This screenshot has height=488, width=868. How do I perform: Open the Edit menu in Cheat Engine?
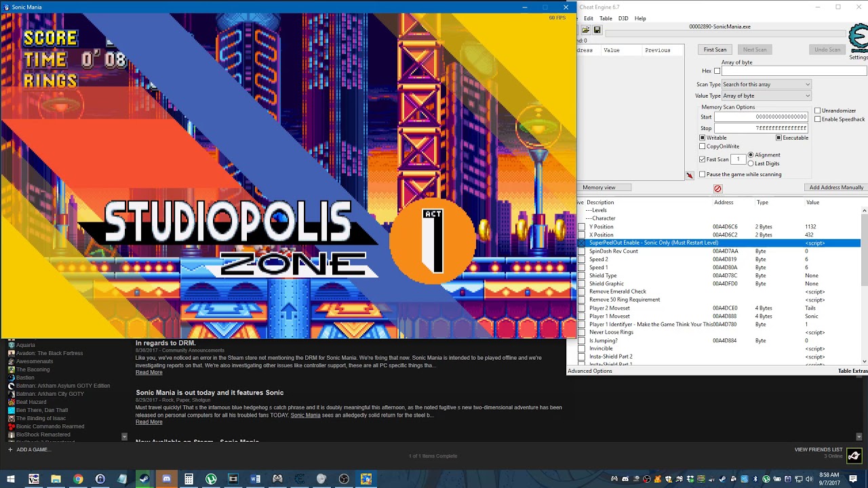point(589,18)
